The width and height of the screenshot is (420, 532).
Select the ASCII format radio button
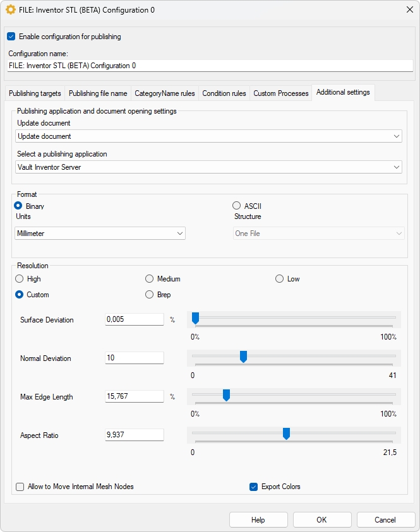[x=237, y=206]
